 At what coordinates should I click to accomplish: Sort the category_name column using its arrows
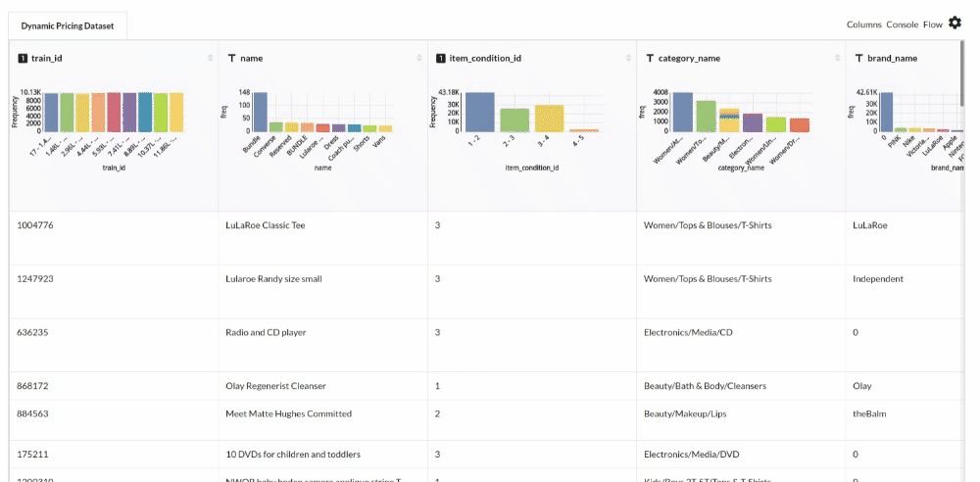(837, 58)
